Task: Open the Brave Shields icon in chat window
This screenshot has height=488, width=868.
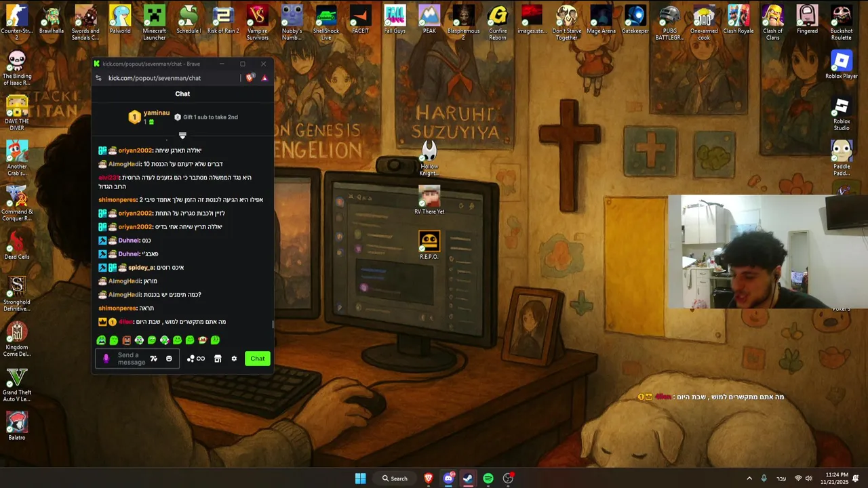Action: click(x=250, y=78)
